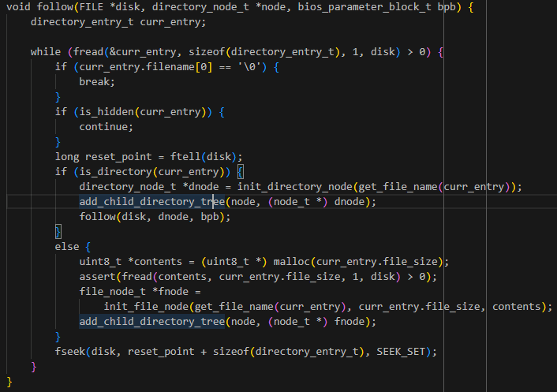The height and width of the screenshot is (392, 557).
Task: Place cursor on the 'while' keyword
Action: coord(46,52)
